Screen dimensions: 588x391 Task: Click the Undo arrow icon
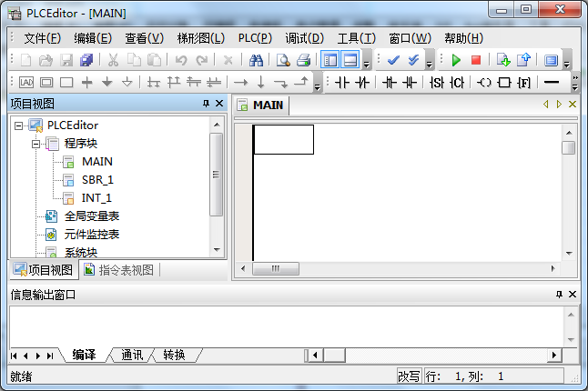(x=181, y=60)
